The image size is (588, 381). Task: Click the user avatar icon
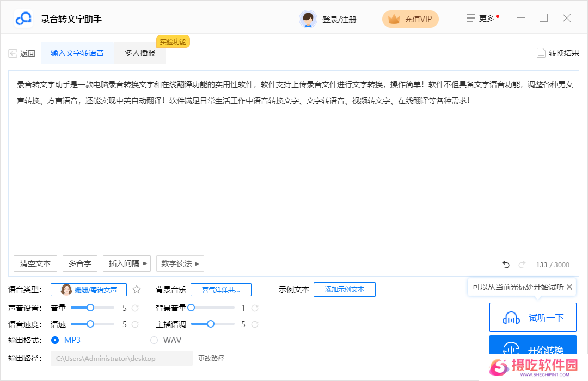308,19
